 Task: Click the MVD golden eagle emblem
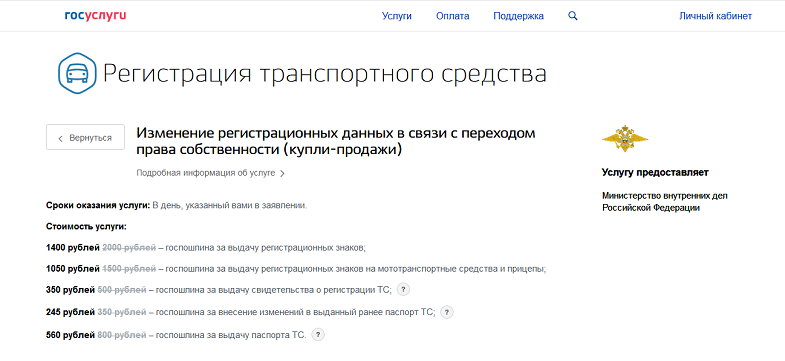coord(624,139)
